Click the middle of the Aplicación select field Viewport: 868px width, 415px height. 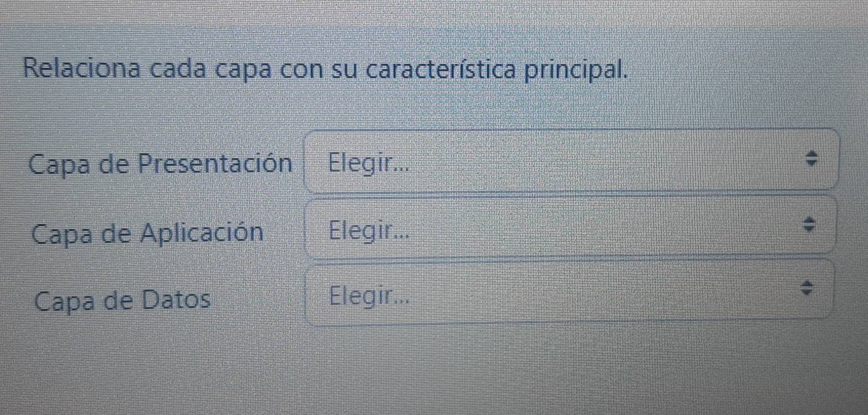[571, 227]
